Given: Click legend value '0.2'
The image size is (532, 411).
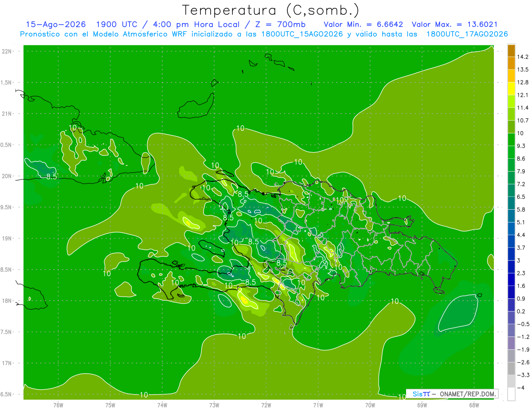Looking at the screenshot, I should coord(521,311).
